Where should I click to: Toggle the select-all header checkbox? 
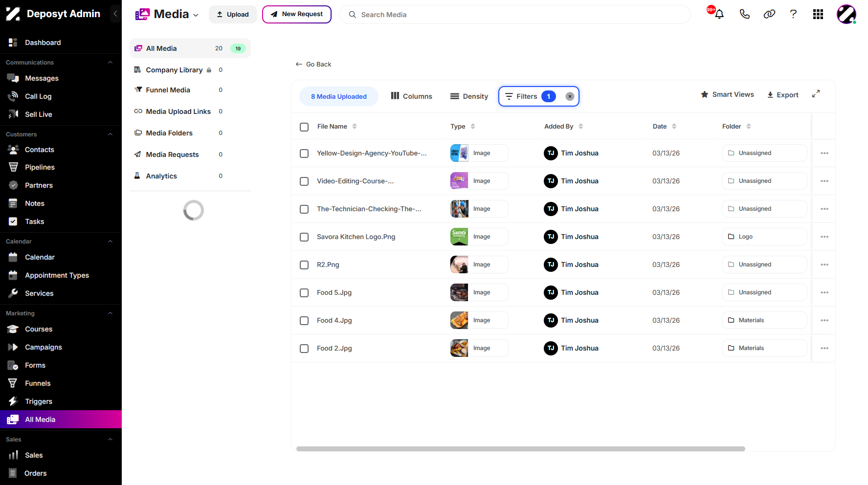point(304,127)
